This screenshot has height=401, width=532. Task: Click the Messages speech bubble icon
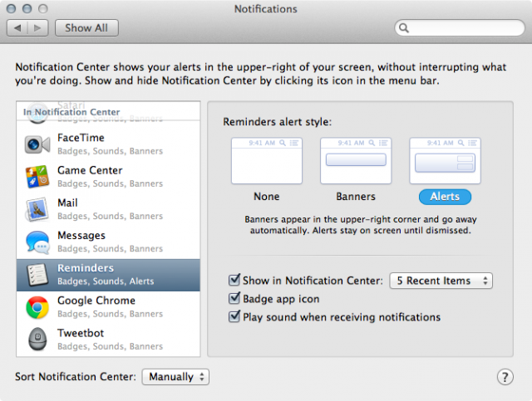point(37,242)
